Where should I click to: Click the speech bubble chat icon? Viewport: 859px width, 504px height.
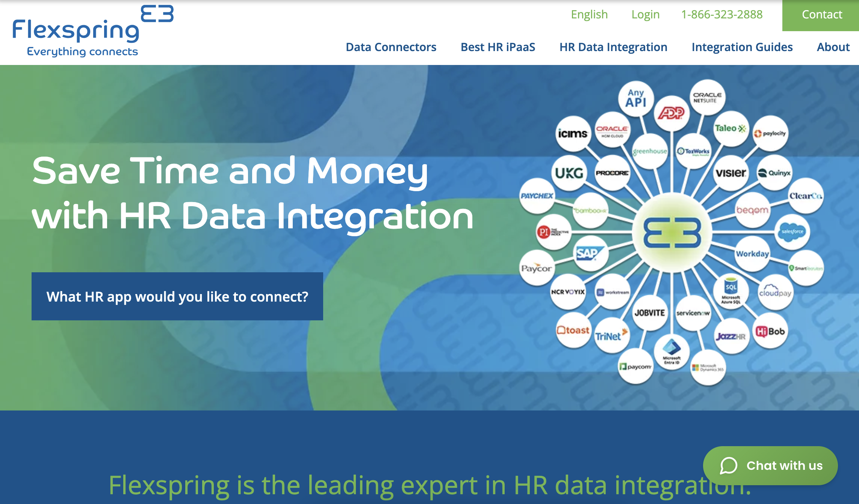(x=728, y=466)
